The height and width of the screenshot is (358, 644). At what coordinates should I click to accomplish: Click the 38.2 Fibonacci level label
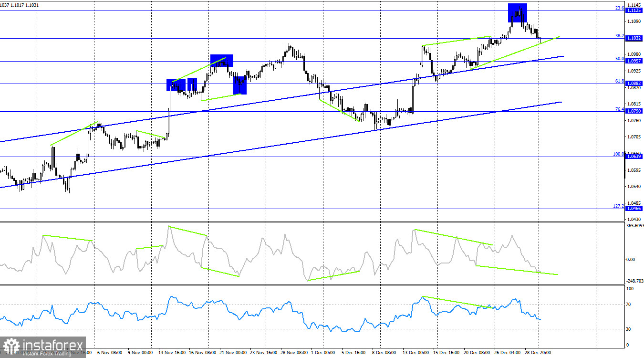pos(620,35)
